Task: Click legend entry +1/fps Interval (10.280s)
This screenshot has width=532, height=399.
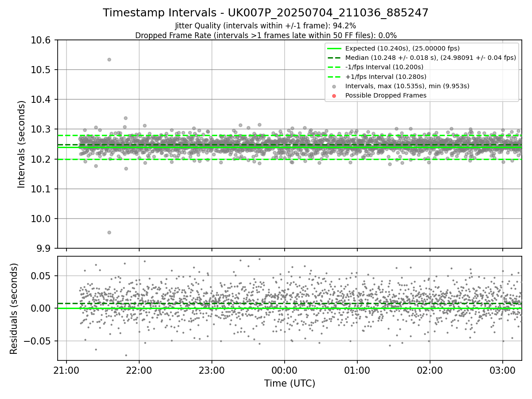Action: 386,77
